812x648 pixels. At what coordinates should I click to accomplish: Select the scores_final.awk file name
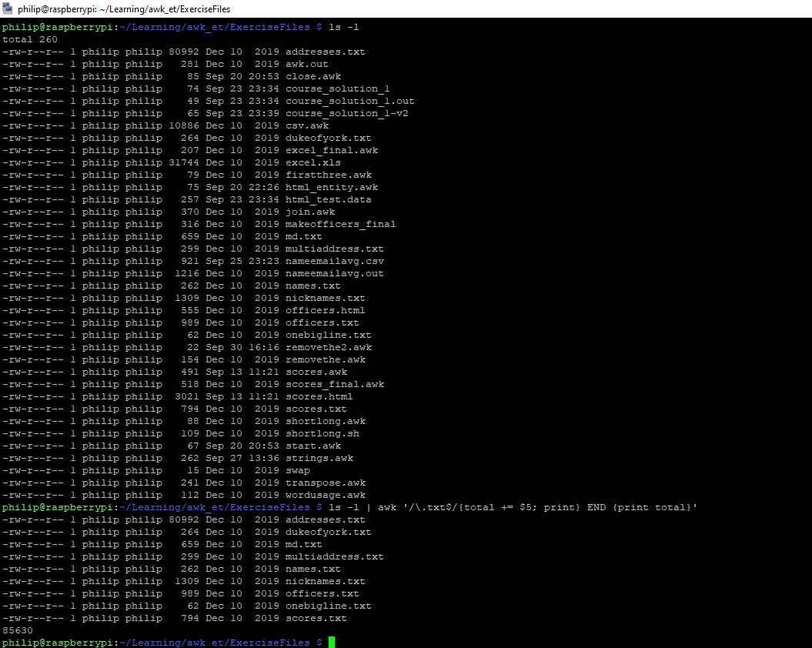[335, 384]
